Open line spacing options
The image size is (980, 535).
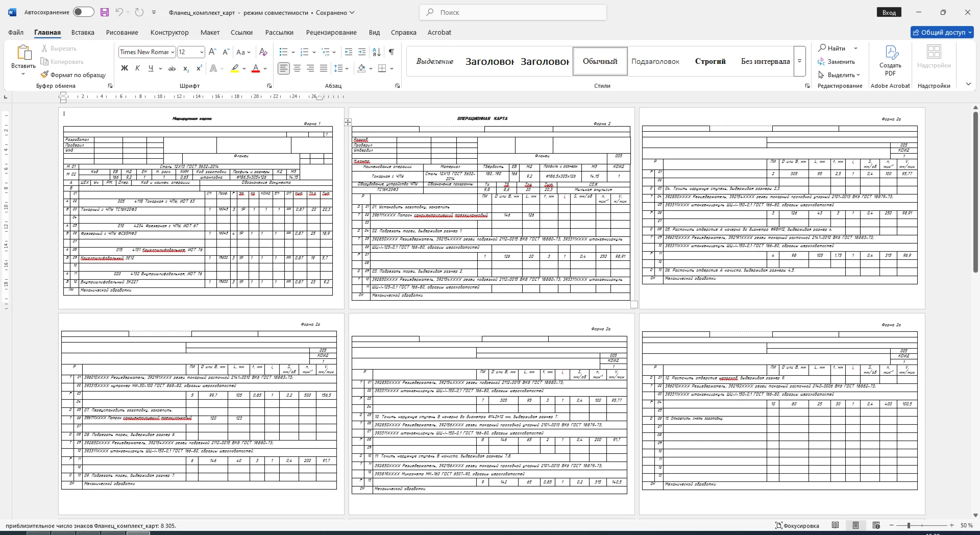point(340,68)
